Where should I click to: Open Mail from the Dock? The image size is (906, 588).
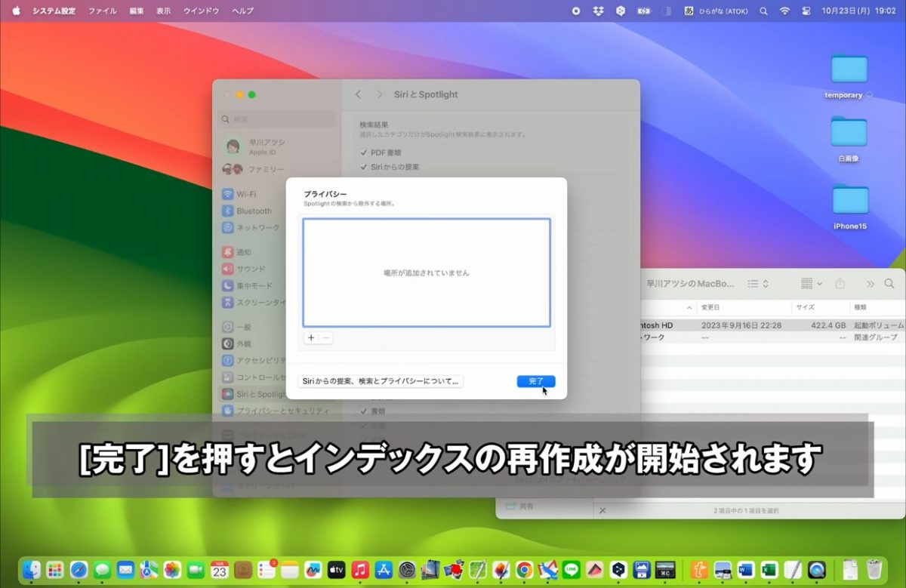125,570
